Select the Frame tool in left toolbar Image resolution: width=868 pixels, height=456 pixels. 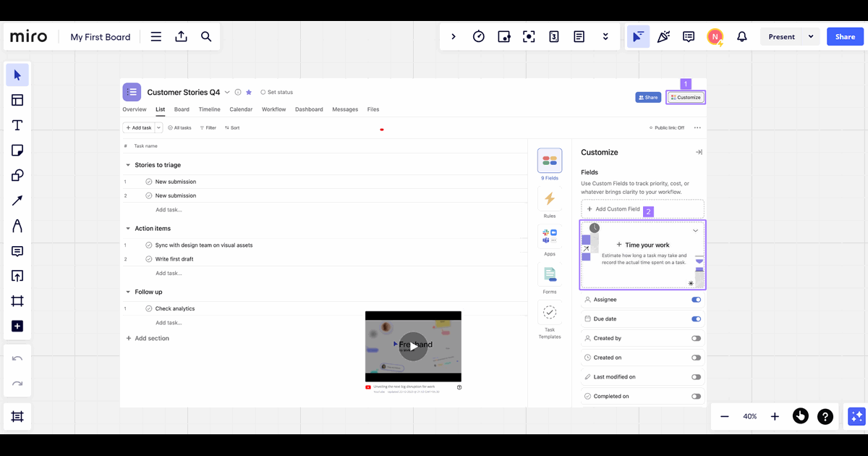(17, 301)
